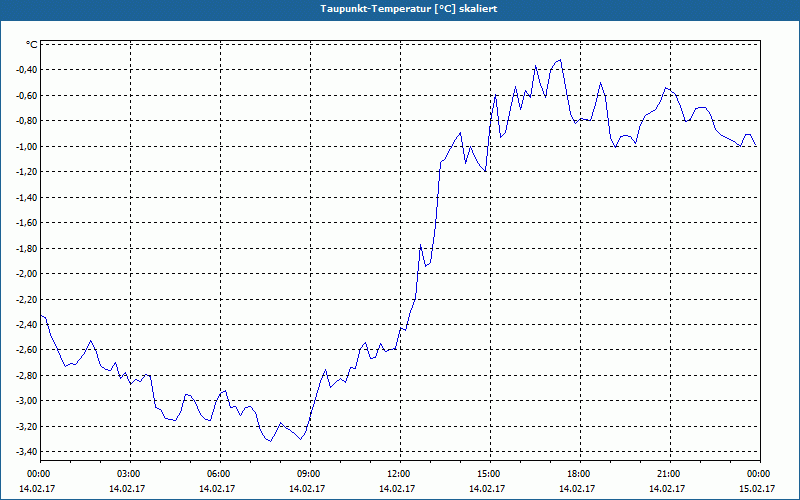Click the '18:00' x-axis time label

coord(581,474)
